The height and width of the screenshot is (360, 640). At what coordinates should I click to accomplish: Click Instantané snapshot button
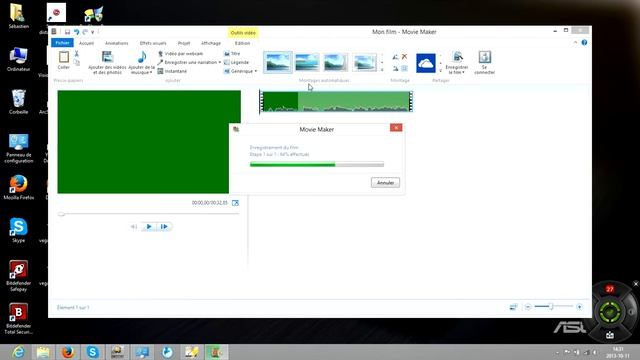pos(172,71)
